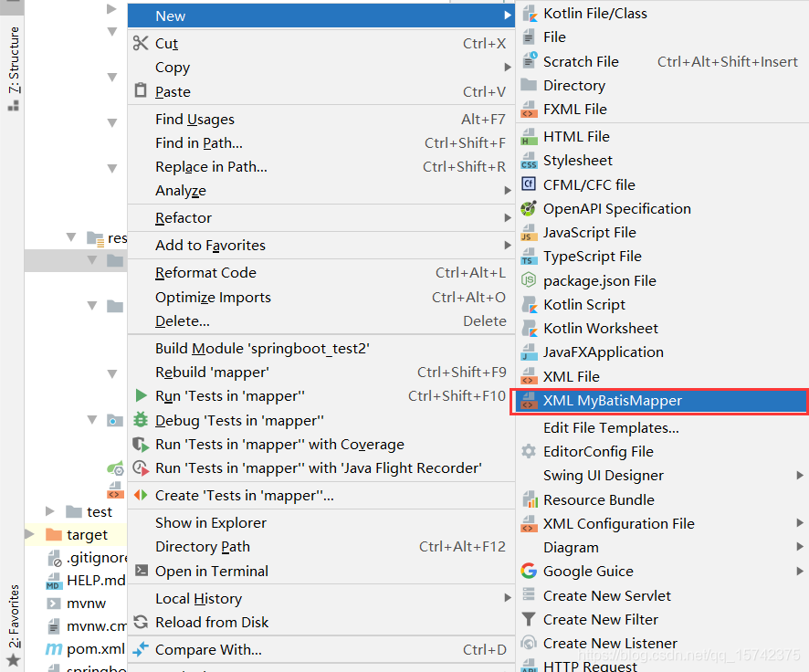809x672 pixels.
Task: Click the Google Guice logo icon
Action: (x=529, y=571)
